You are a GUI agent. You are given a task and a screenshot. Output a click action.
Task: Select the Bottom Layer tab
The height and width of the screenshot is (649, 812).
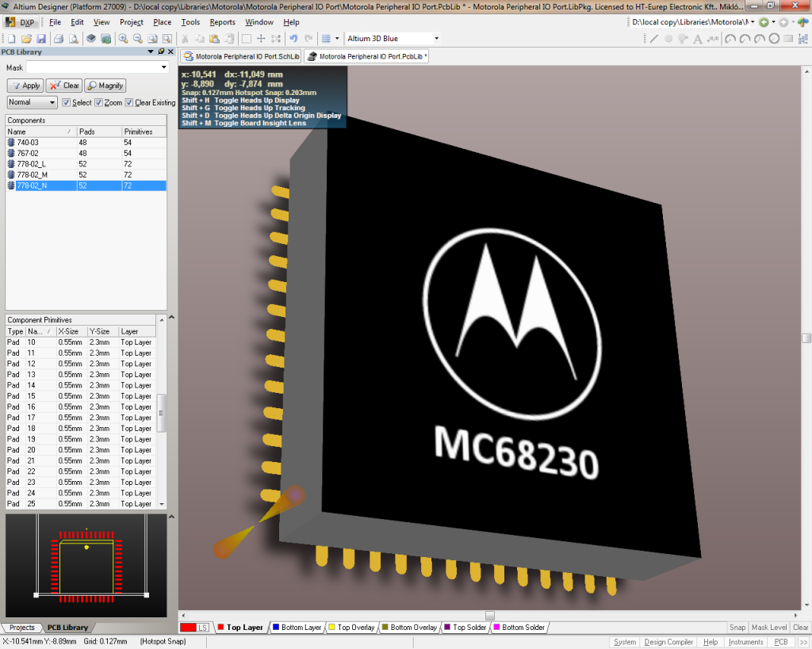click(297, 628)
